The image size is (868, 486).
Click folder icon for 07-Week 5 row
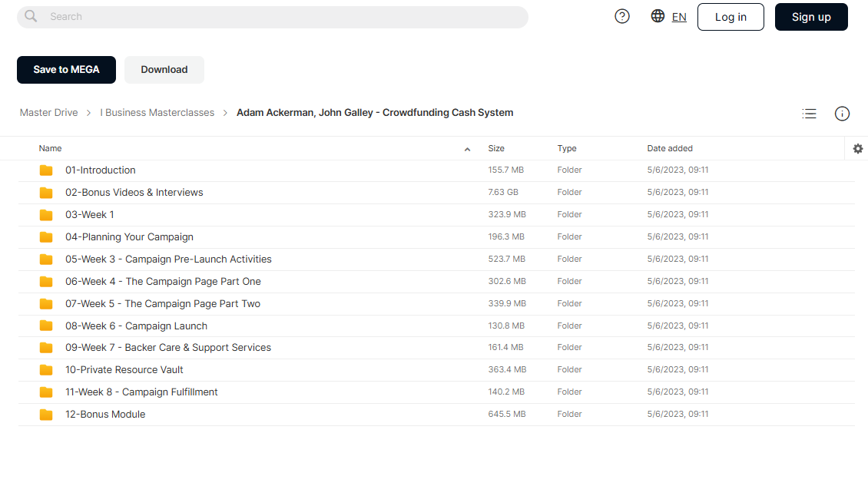coord(46,304)
